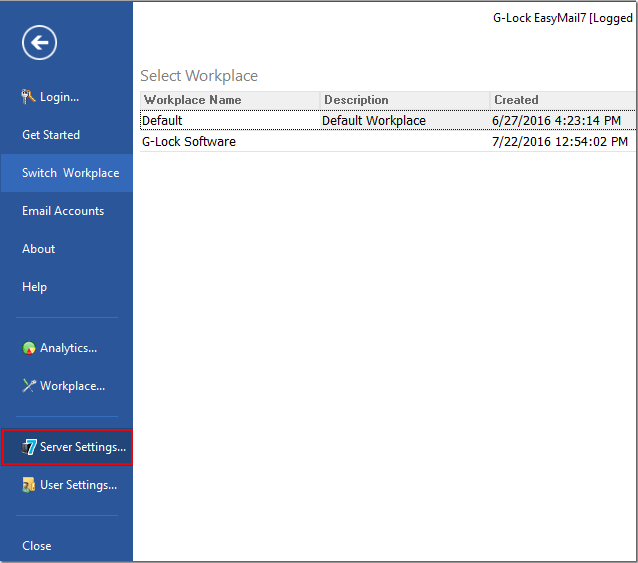Click the Analytics pie chart icon
Image resolution: width=638 pixels, height=563 pixels.
tap(29, 348)
